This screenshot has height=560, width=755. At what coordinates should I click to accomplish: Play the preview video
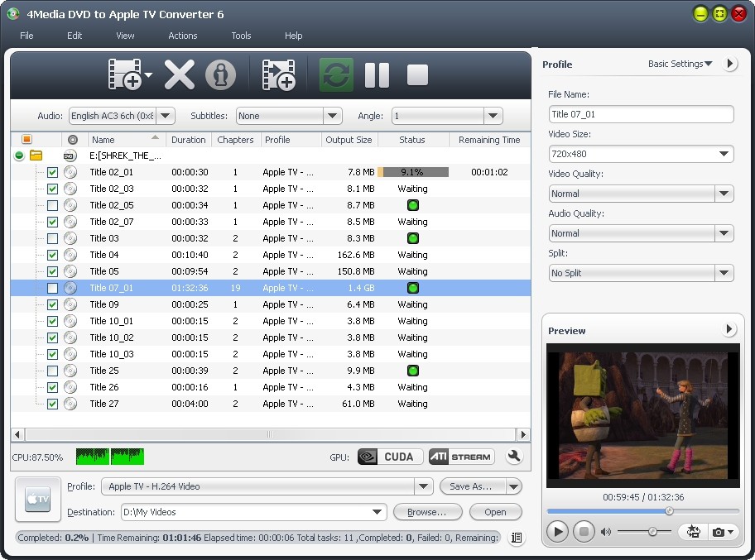(558, 532)
